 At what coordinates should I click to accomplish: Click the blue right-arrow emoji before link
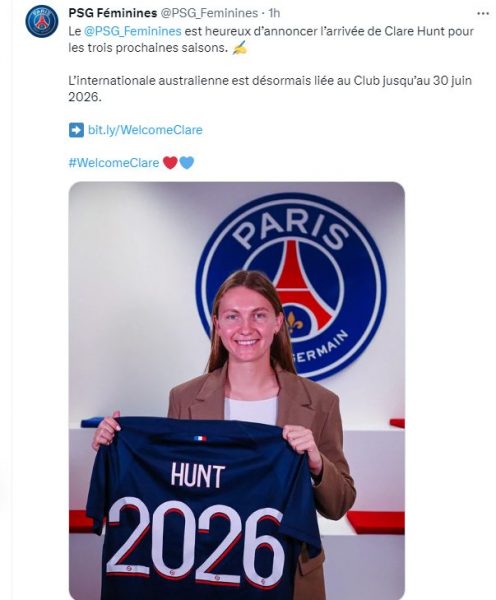coord(76,130)
